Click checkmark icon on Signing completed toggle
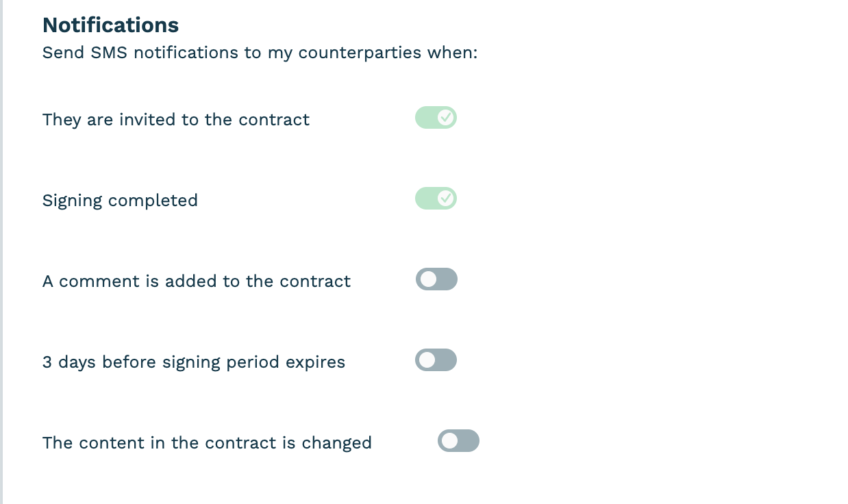Viewport: 848px width, 504px height. click(x=446, y=199)
